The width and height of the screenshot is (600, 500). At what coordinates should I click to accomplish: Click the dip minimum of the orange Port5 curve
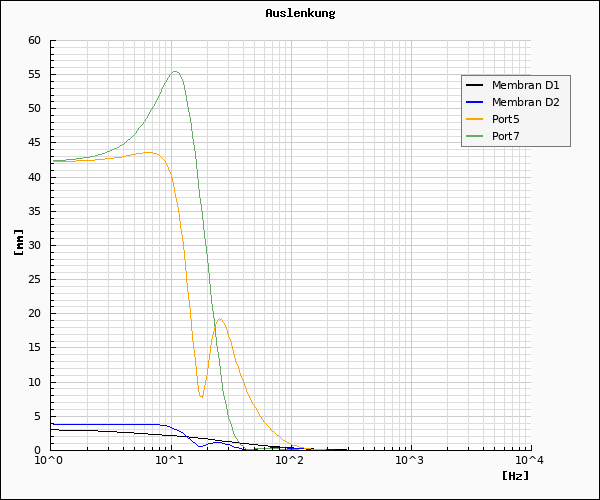click(202, 397)
